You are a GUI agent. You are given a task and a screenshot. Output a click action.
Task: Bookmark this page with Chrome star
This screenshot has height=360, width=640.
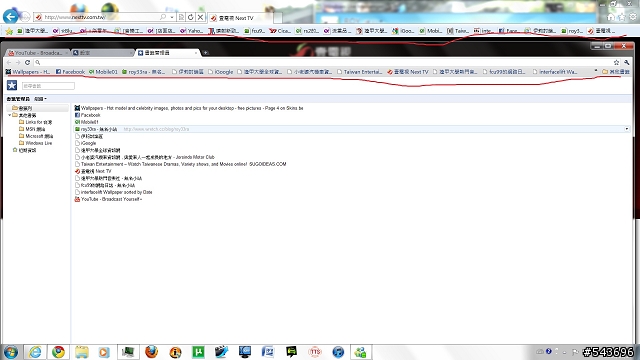pos(616,62)
